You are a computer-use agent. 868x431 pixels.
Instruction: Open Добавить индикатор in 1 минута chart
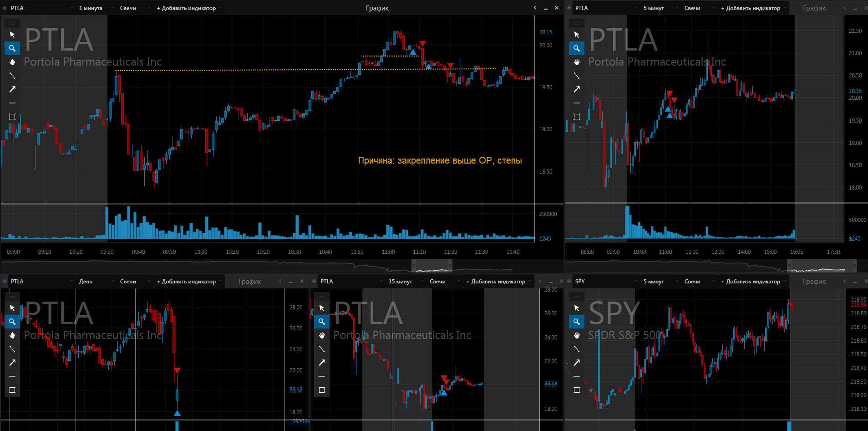tap(189, 8)
